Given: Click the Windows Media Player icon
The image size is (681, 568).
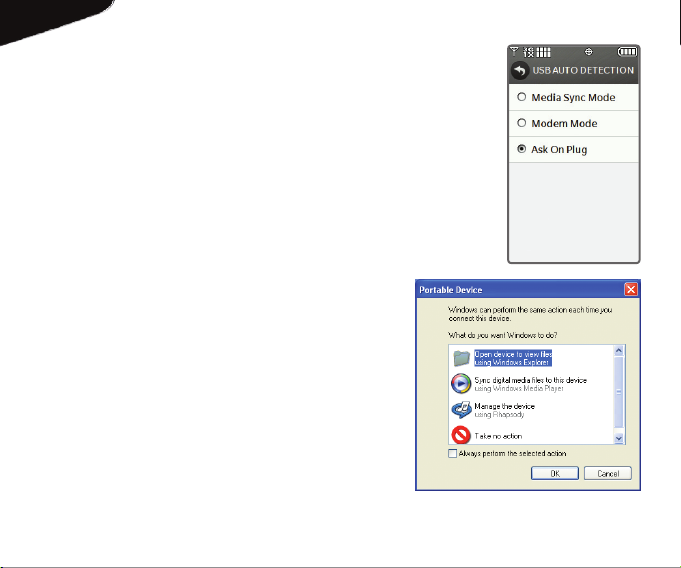Looking at the screenshot, I should tap(461, 383).
